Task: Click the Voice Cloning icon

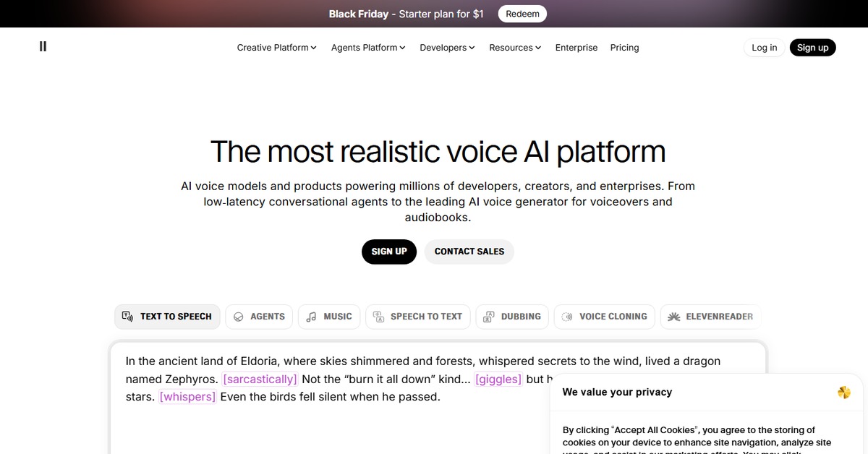Action: [x=567, y=317]
